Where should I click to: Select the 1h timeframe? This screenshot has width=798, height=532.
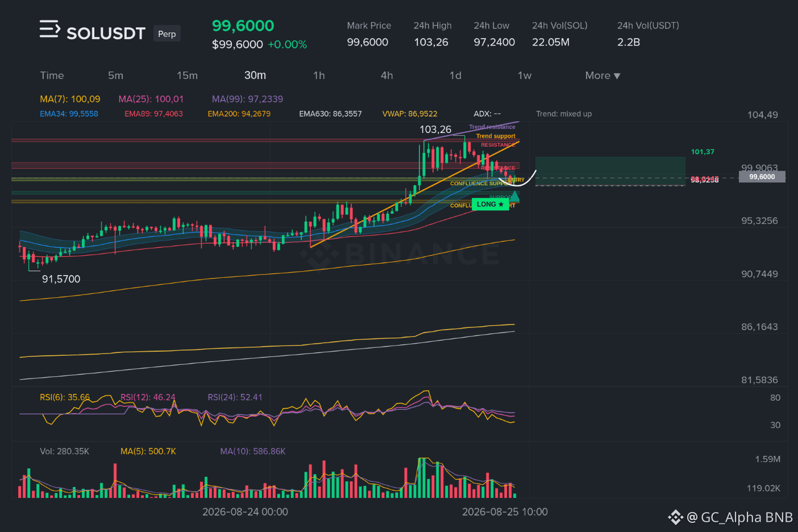coord(319,76)
